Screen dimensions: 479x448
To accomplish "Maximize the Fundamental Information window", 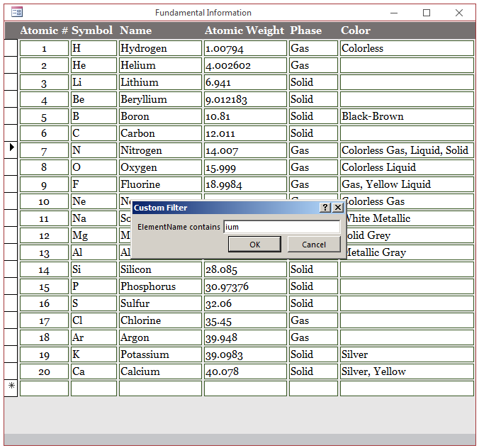I will click(427, 13).
